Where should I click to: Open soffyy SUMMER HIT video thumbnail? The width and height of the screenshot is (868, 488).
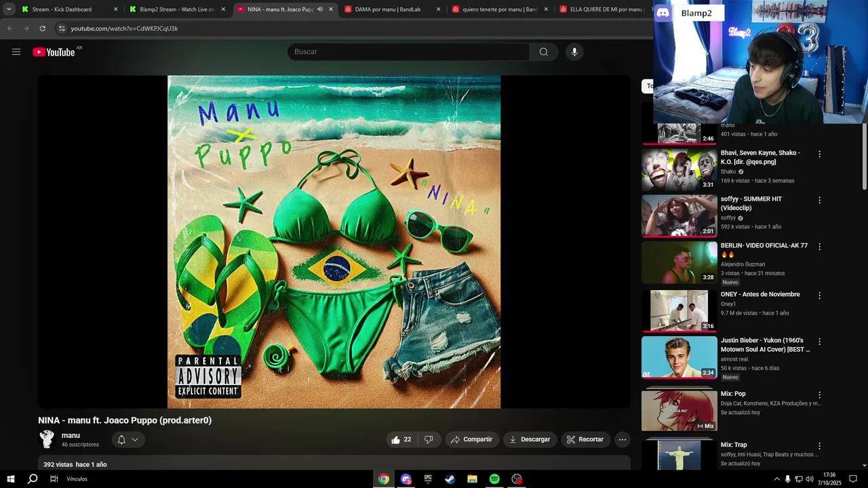pyautogui.click(x=679, y=216)
